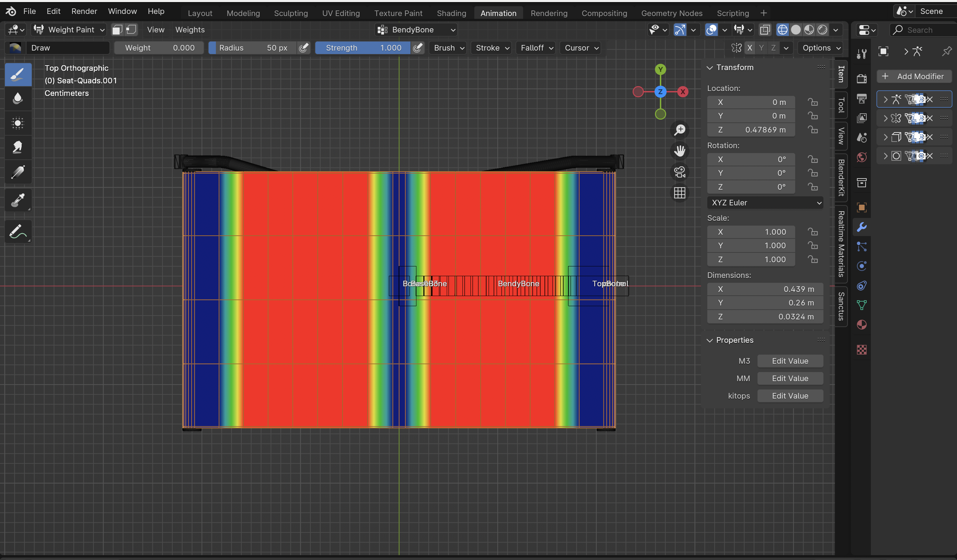Open Modifier properties wrench tab
The height and width of the screenshot is (560, 957).
coord(861,227)
